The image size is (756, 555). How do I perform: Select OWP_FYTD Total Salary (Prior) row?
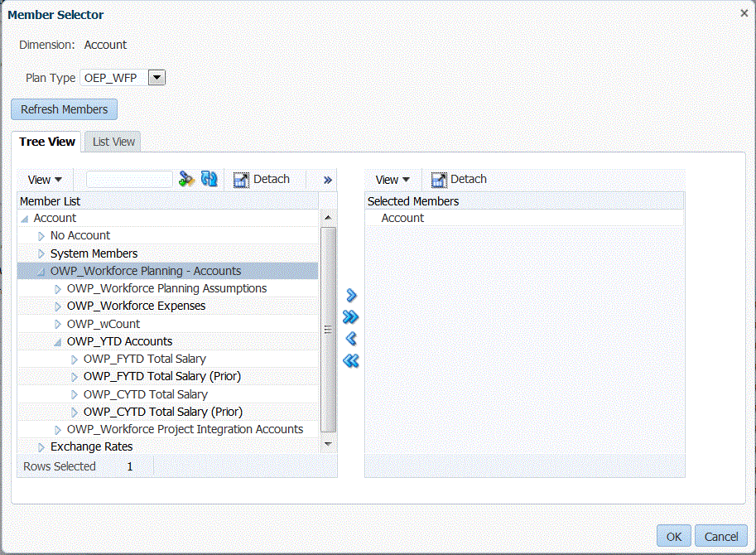168,376
